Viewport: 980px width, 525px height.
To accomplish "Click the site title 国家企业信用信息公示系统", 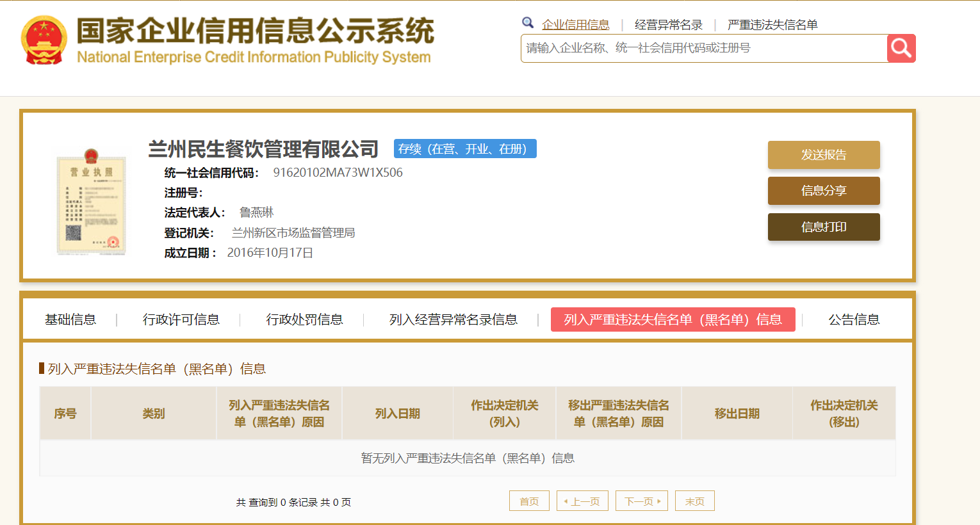I will (256, 31).
